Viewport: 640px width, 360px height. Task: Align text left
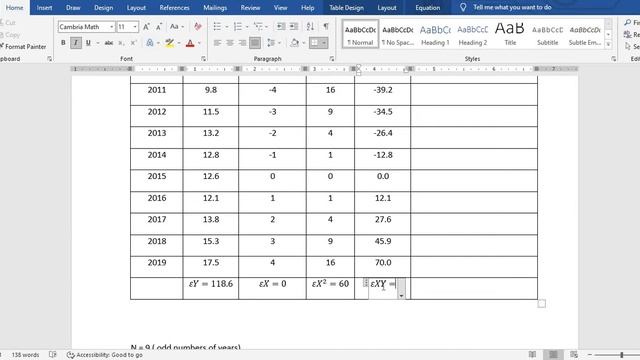tap(218, 43)
